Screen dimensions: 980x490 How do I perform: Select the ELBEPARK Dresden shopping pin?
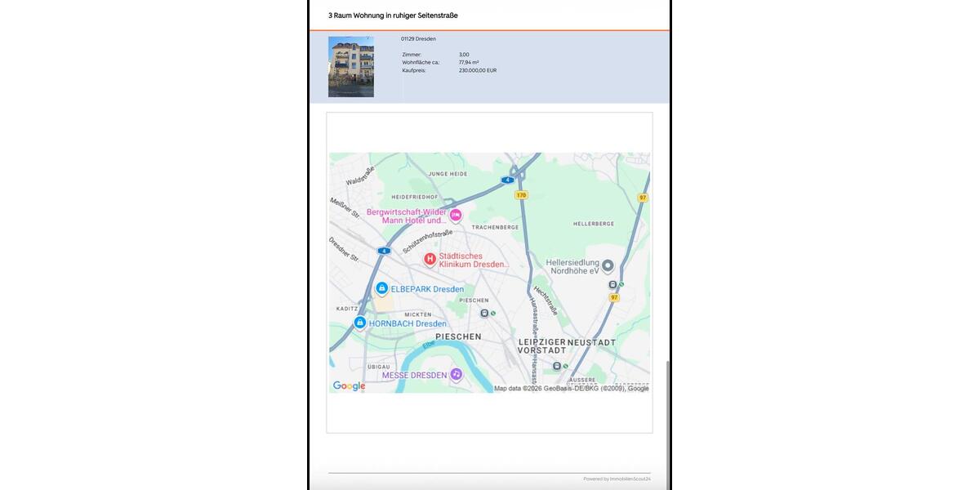click(x=381, y=288)
